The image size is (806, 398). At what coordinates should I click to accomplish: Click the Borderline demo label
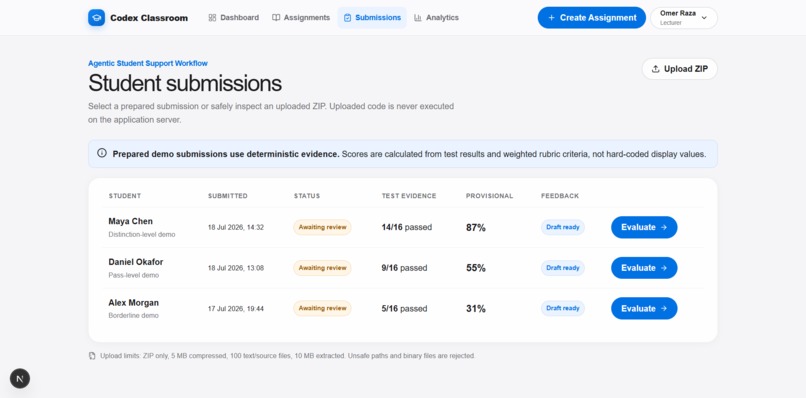click(x=134, y=316)
